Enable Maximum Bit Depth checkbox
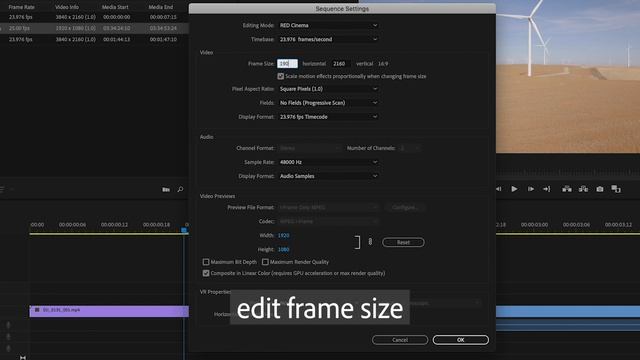This screenshot has width=640, height=360. click(206, 262)
